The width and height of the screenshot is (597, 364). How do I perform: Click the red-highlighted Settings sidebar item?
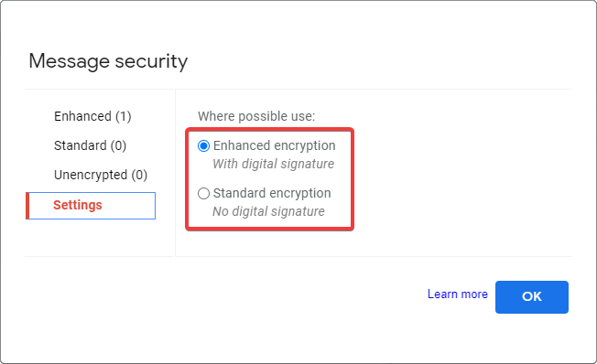91,206
